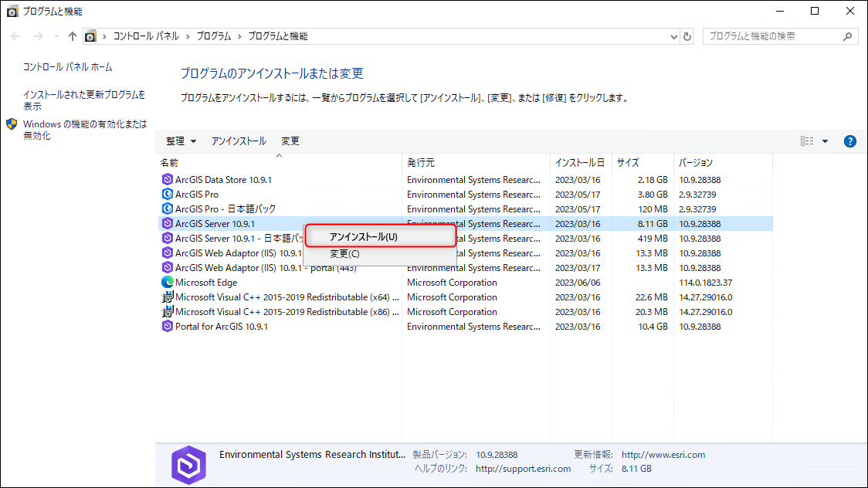Click the 114.0.1823.37 version cell
Image resolution: width=868 pixels, height=488 pixels.
[705, 282]
